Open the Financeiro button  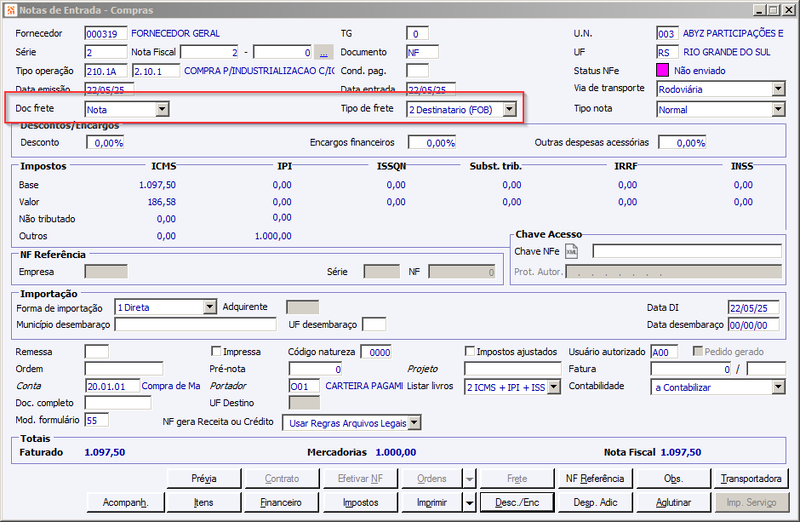point(282,503)
